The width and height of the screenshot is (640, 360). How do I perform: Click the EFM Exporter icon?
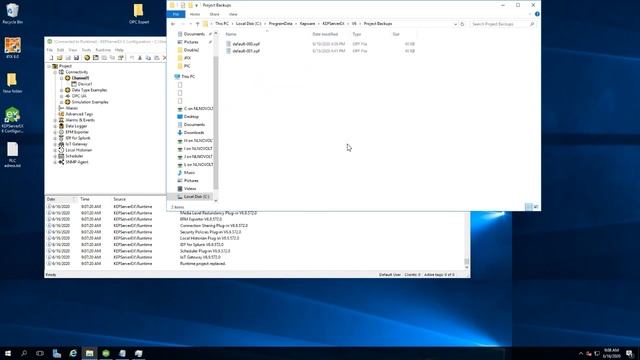tap(62, 132)
